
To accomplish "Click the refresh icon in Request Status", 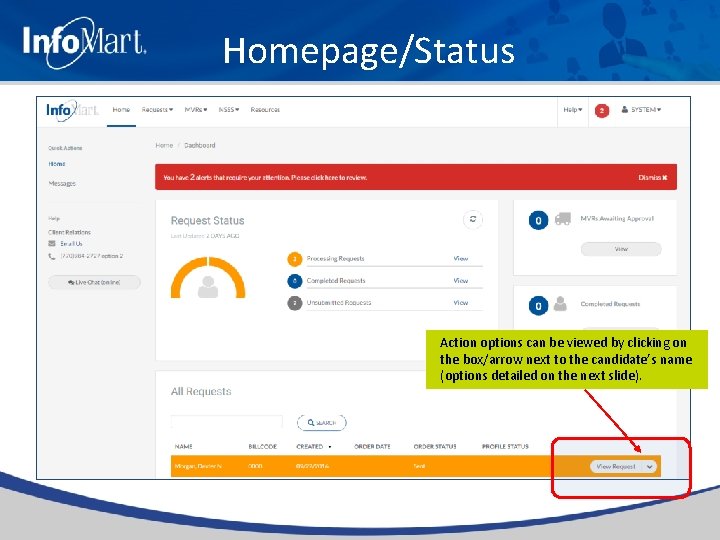I will (x=472, y=219).
